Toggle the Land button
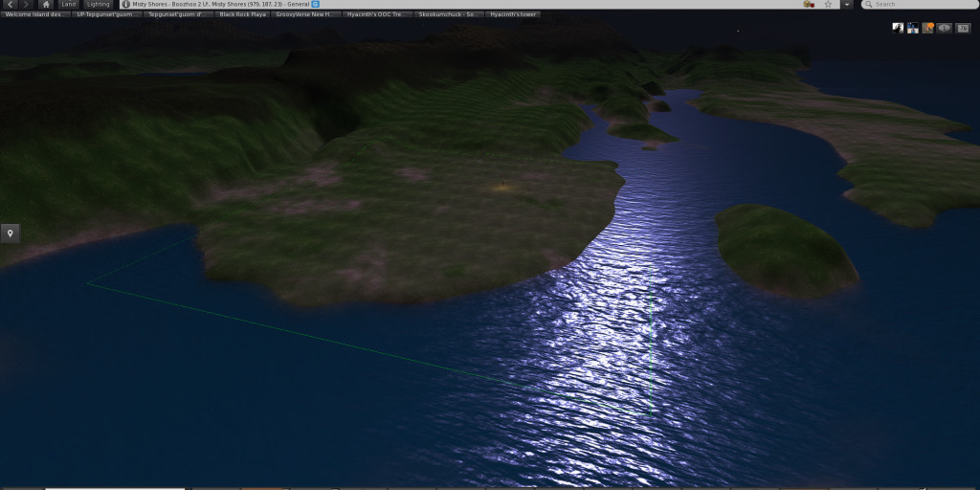The image size is (980, 490). 69,5
